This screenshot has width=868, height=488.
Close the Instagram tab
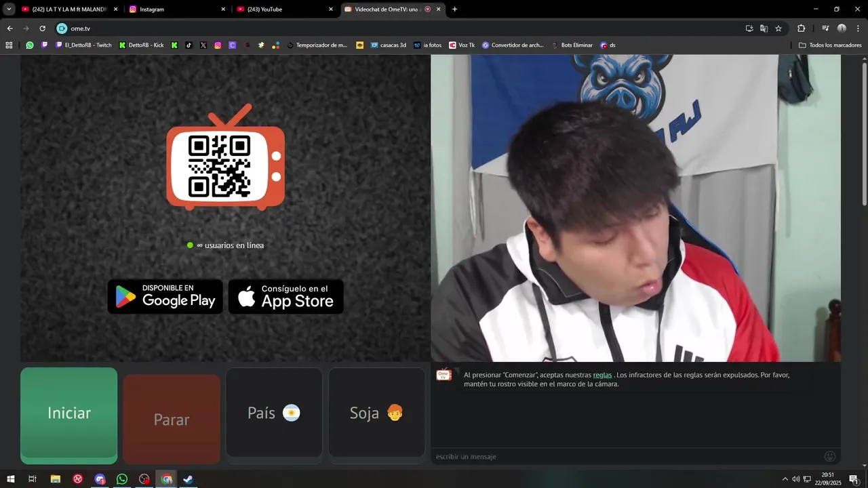(223, 9)
